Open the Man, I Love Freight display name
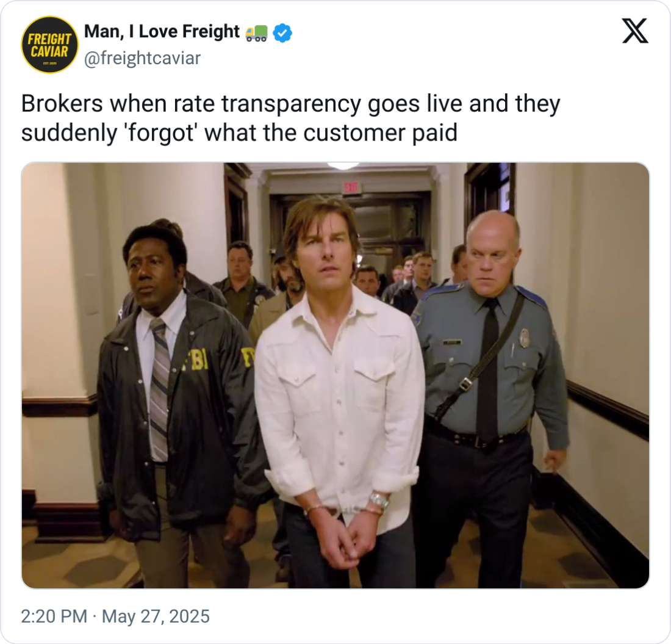The height and width of the screenshot is (644, 671). [x=162, y=31]
